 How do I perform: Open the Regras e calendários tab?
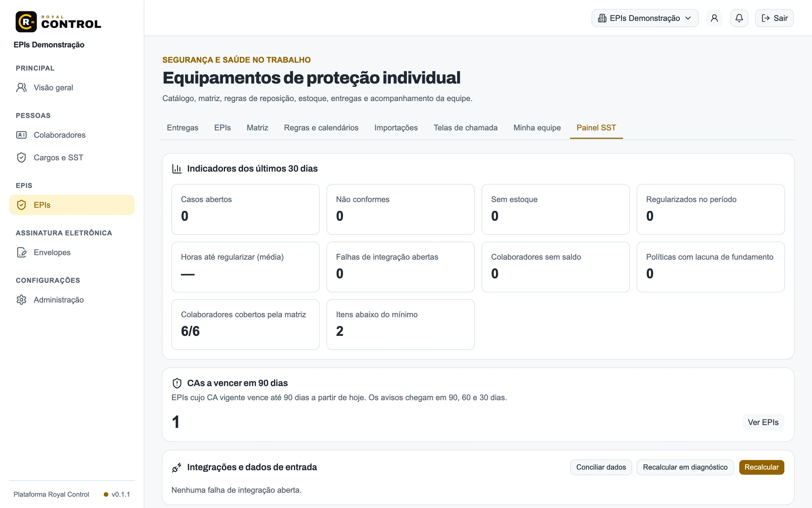click(321, 128)
